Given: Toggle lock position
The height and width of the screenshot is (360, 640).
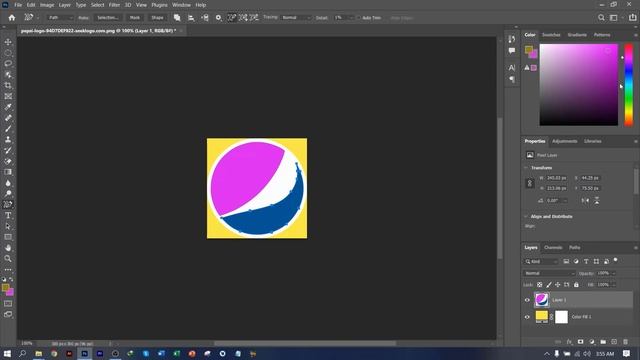Looking at the screenshot, I should coord(558,284).
